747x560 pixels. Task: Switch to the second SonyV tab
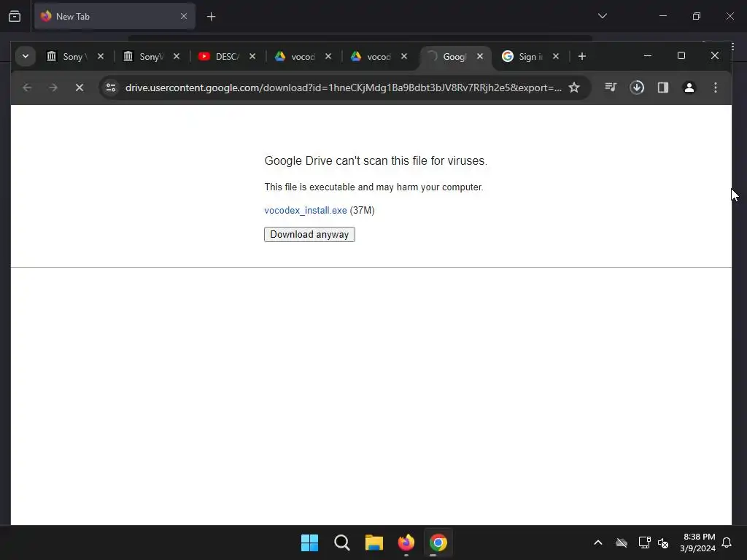pos(145,57)
